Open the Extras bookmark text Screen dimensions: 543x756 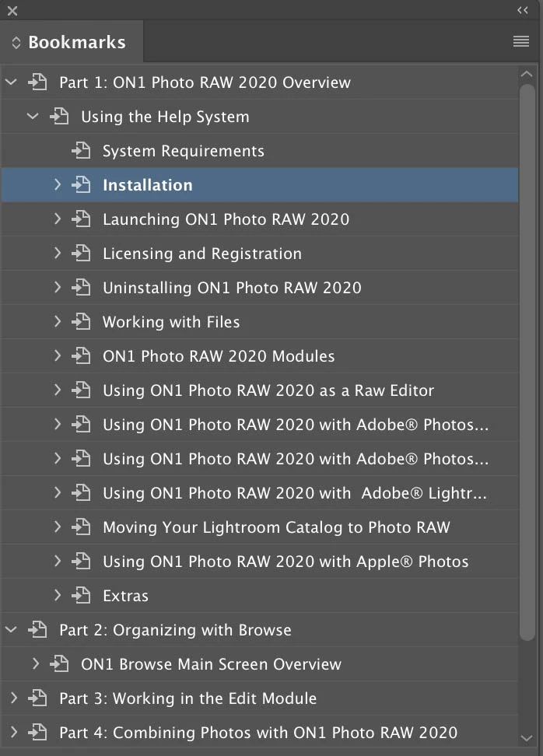point(125,596)
